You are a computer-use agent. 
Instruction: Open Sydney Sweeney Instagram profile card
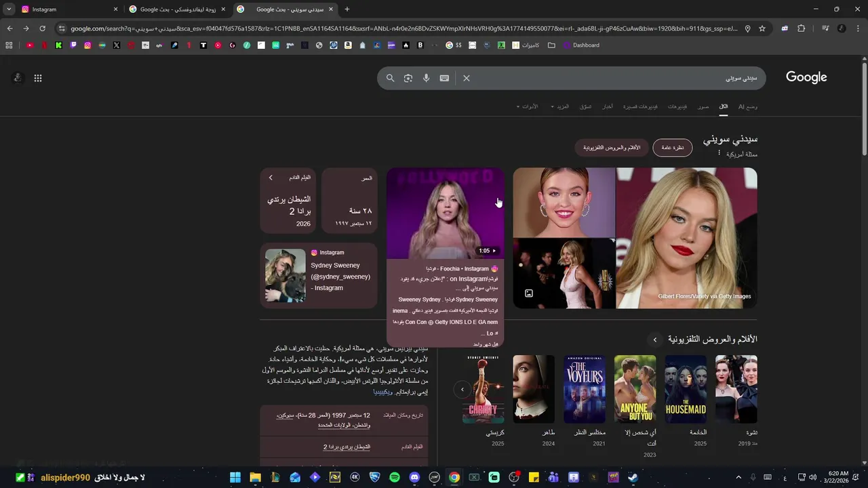tap(319, 276)
